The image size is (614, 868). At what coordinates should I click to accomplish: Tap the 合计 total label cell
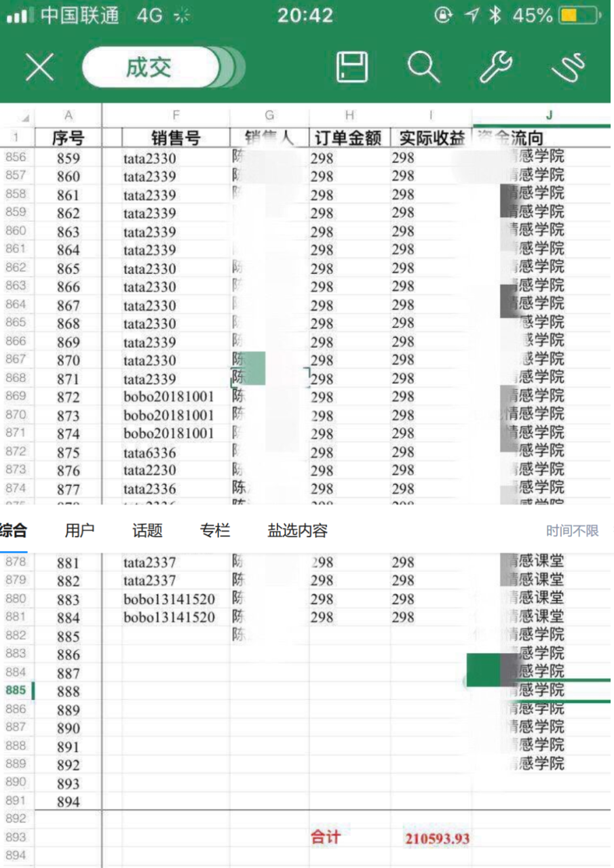coord(326,837)
